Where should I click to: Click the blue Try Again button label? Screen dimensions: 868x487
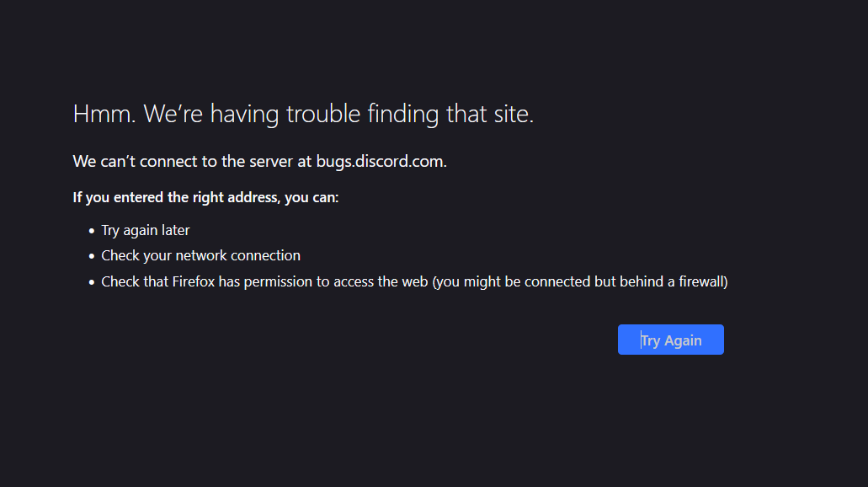tap(670, 340)
